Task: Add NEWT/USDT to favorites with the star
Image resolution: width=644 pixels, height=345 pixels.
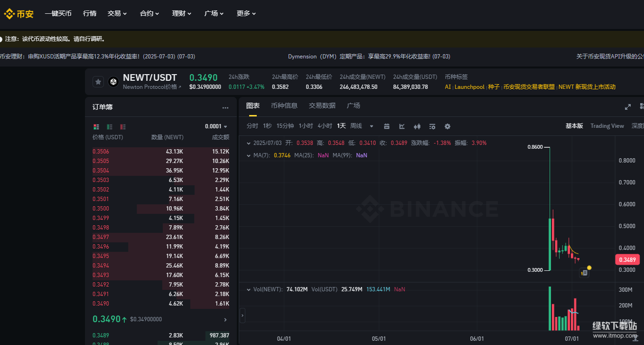Action: 98,82
